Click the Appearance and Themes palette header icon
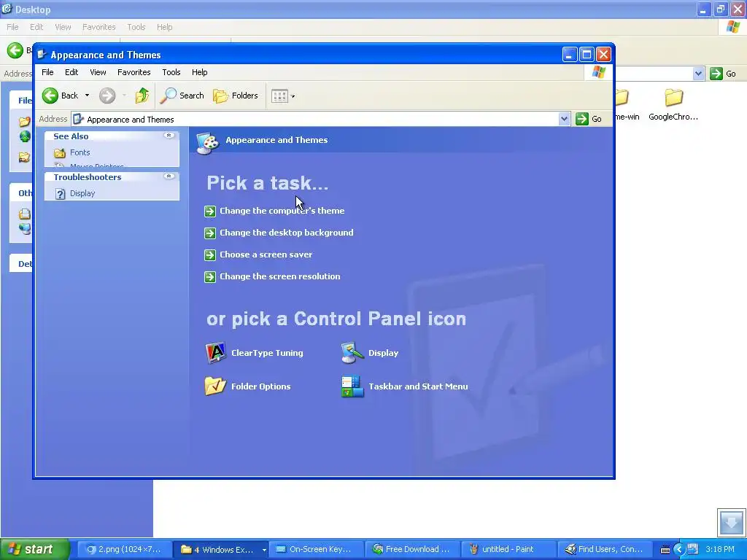 click(x=208, y=142)
